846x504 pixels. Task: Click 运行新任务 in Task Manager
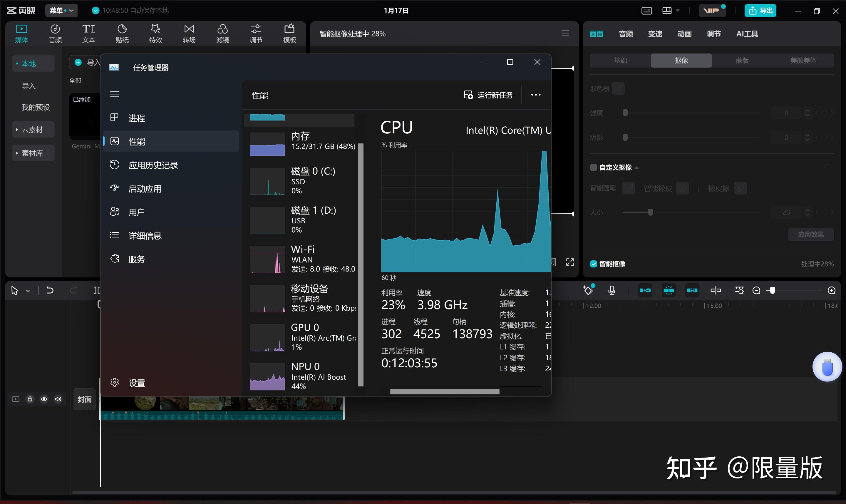(489, 95)
